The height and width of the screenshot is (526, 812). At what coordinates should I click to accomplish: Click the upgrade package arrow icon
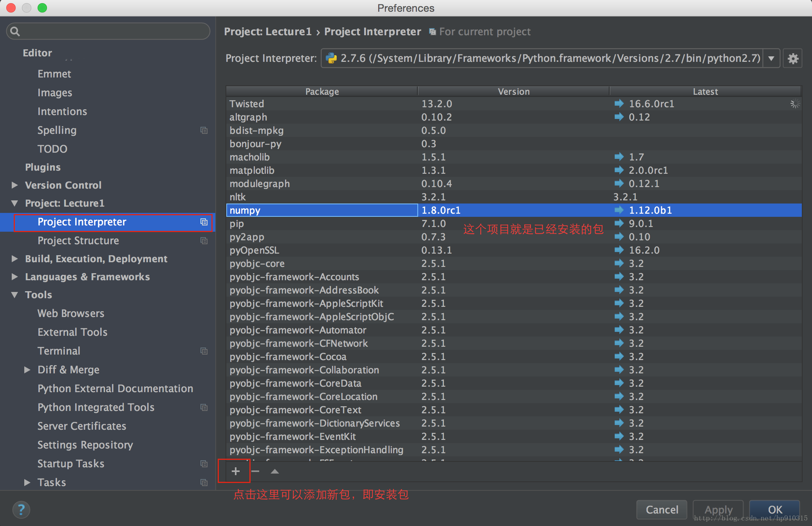pos(275,471)
